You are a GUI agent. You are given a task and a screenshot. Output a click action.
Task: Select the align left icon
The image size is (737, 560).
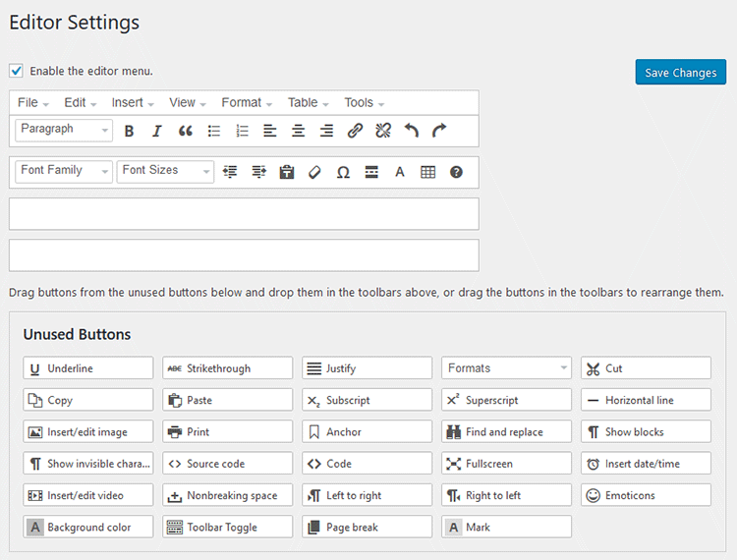click(270, 131)
